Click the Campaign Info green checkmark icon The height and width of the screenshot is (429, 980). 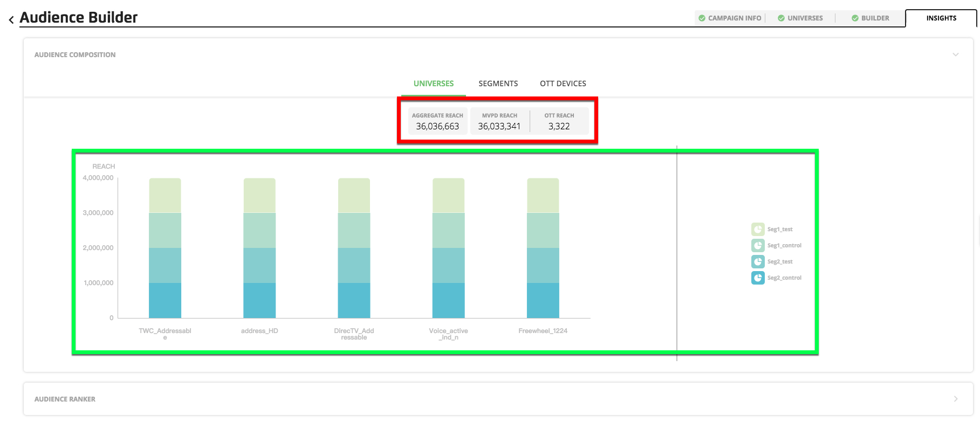point(702,18)
